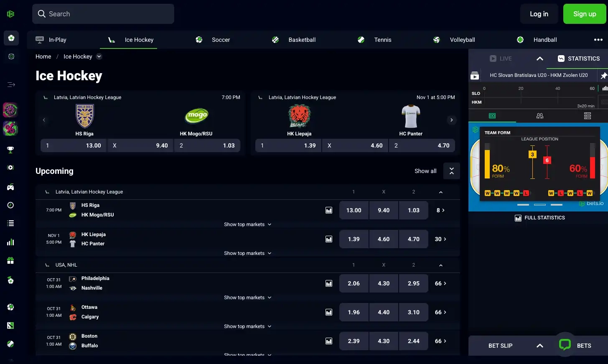Open statistics icon for Philadelphia vs Nashville
The image size is (608, 364).
click(329, 283)
